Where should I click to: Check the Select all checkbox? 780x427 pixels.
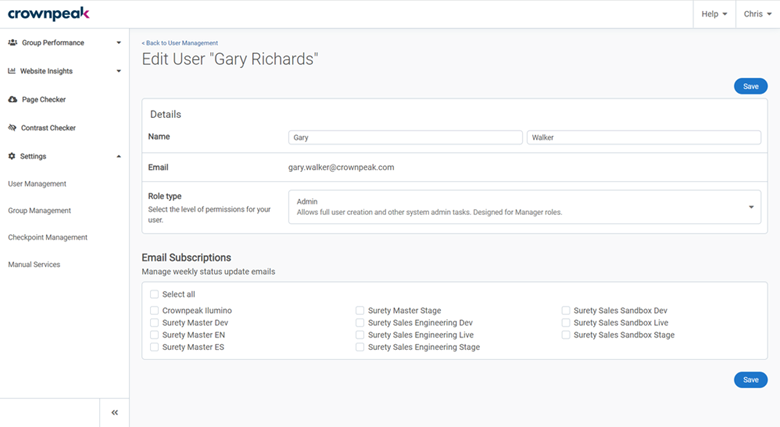[154, 294]
